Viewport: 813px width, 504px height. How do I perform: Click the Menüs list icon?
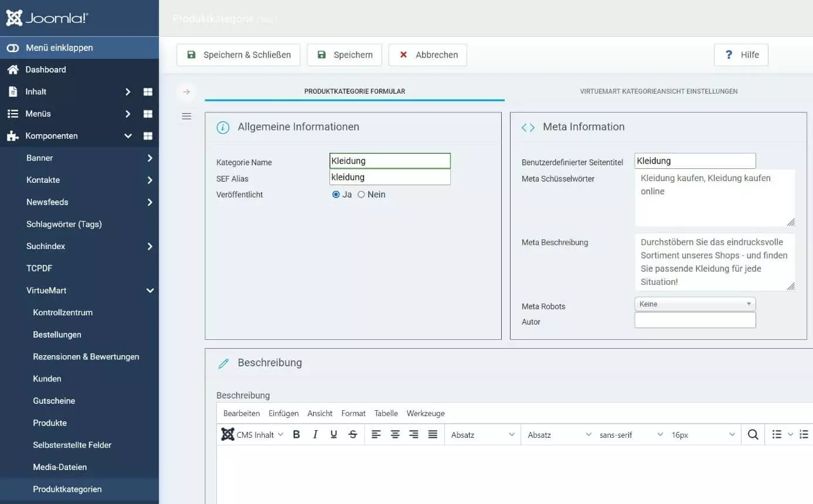coord(12,114)
